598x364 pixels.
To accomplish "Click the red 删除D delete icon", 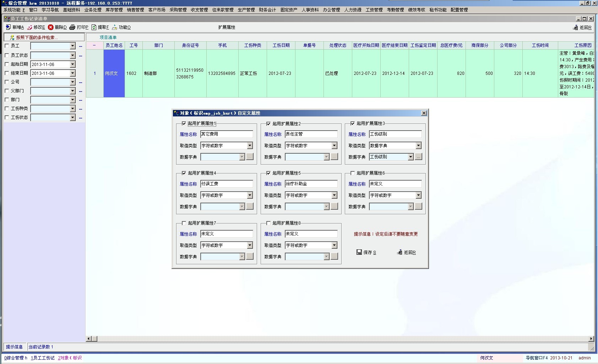I will [x=51, y=27].
